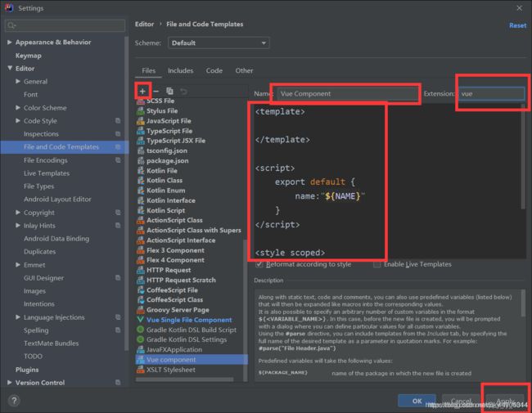The width and height of the screenshot is (532, 413).
Task: Pick the Gradle Kotlin DSL Build Script icon
Action: coord(141,330)
